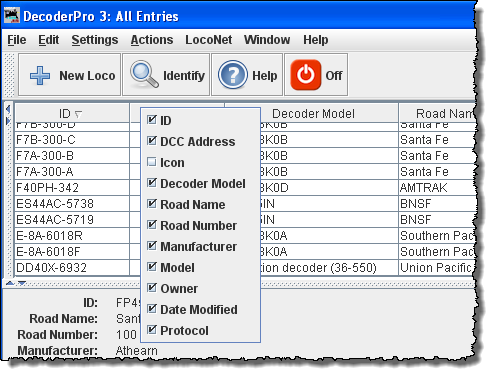Click the ID column sort arrow
The height and width of the screenshot is (376, 495).
click(x=78, y=115)
